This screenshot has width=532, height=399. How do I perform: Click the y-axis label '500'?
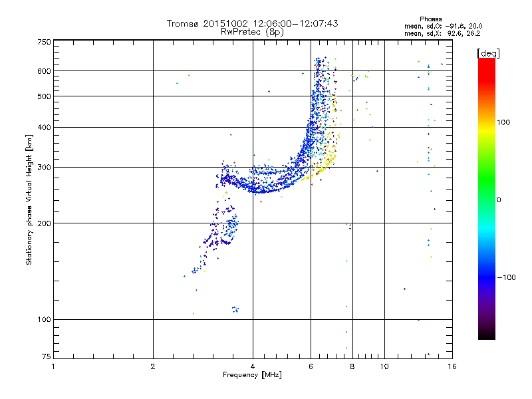[x=44, y=96]
